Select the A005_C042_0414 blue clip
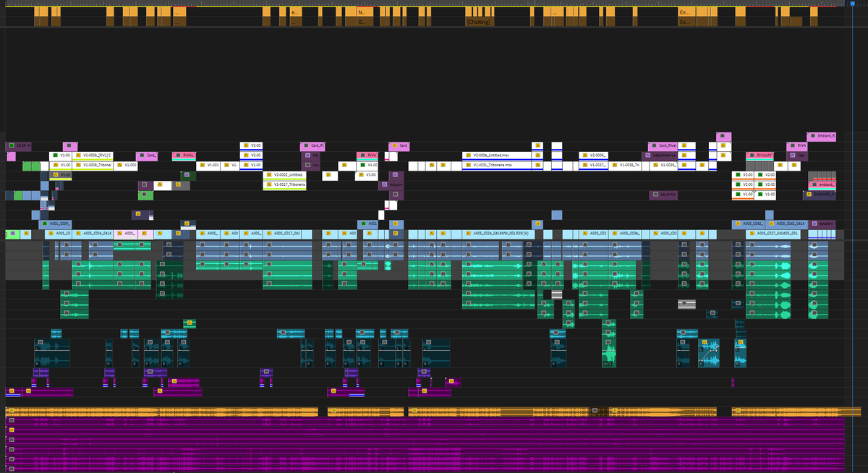The image size is (868, 473). coord(787,224)
